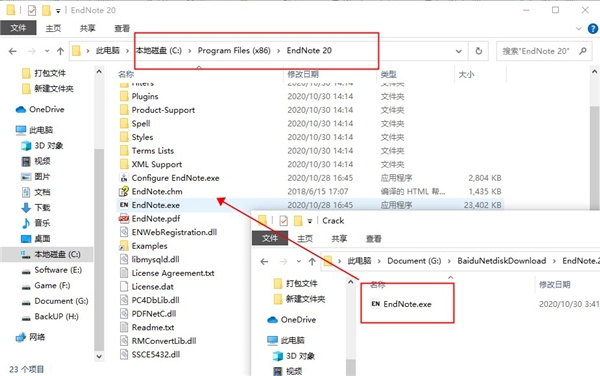
Task: Open the 查看 tab in the Crack window
Action: [373, 239]
